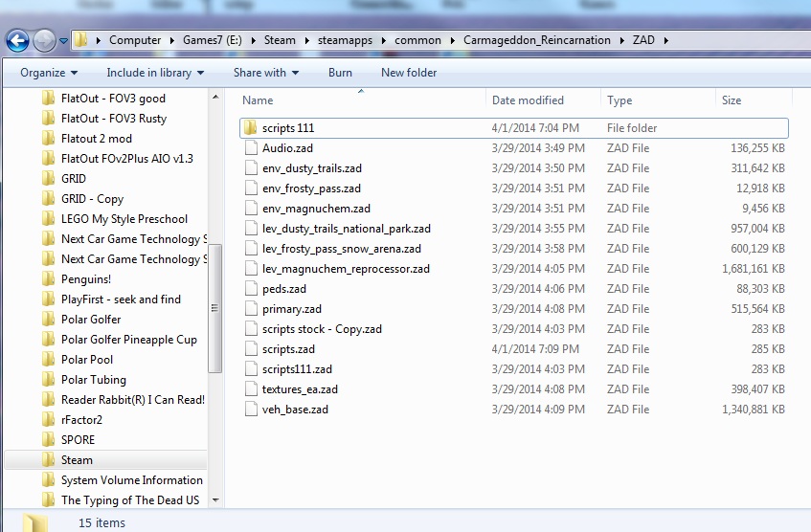Open FlatOut - FOV3 good folder in tree
The image size is (811, 532).
pyautogui.click(x=113, y=99)
